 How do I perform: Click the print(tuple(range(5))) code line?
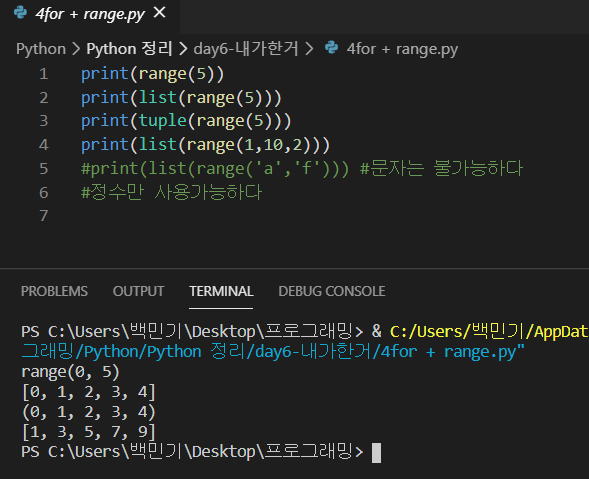tap(186, 121)
